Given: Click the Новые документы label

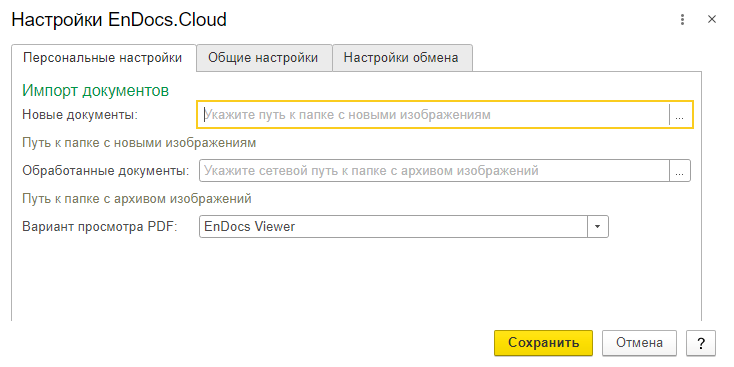Looking at the screenshot, I should [80, 115].
